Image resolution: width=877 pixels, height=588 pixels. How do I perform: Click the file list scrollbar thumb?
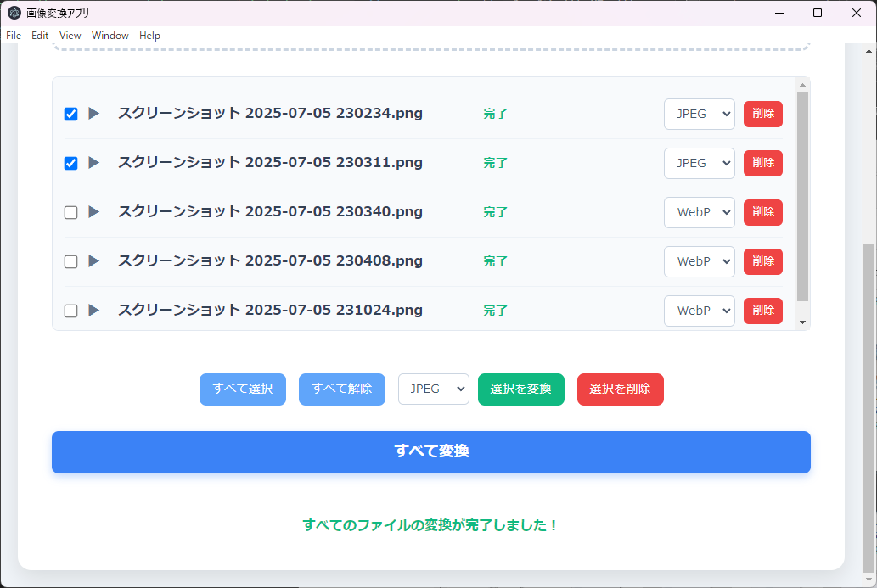(802, 196)
